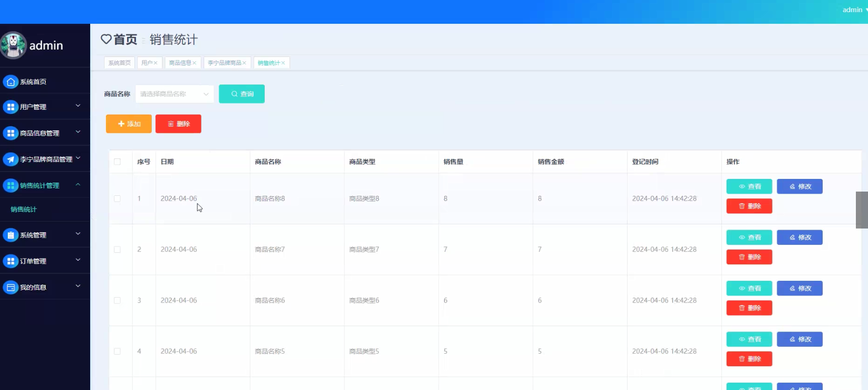Click the heart icon next to 首页
Image resolution: width=868 pixels, height=390 pixels.
(x=106, y=39)
